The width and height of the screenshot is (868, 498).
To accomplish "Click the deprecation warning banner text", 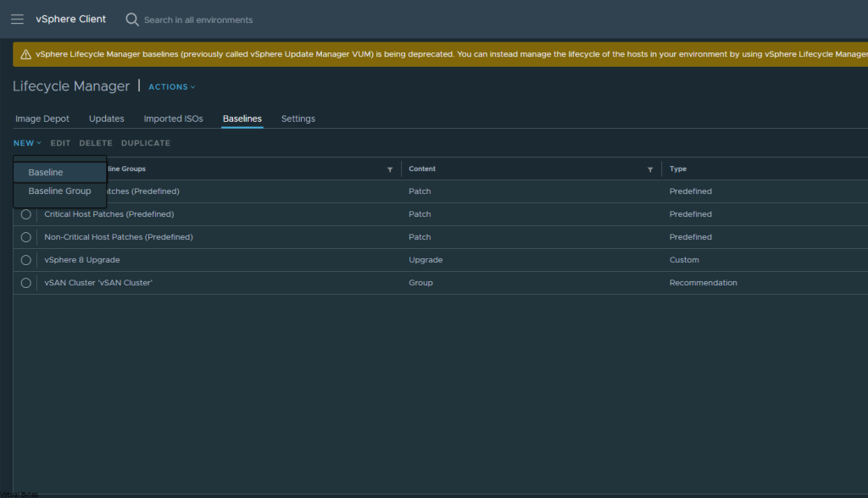I will (x=451, y=54).
